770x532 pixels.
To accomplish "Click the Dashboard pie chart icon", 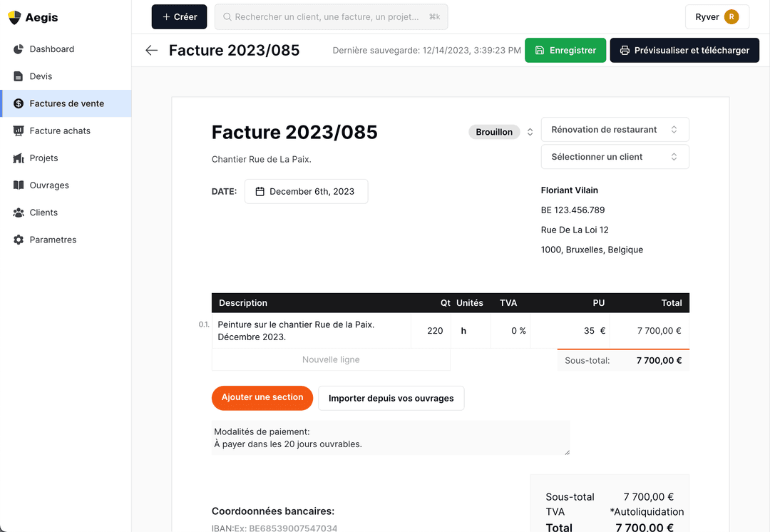I will 18,49.
